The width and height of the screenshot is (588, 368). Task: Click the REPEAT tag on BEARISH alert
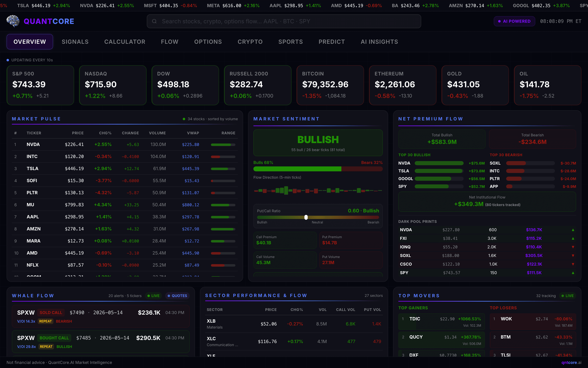coord(46,321)
